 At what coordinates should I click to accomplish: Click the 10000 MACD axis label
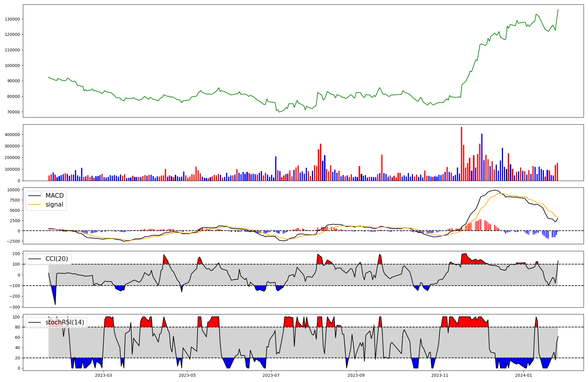(14, 190)
